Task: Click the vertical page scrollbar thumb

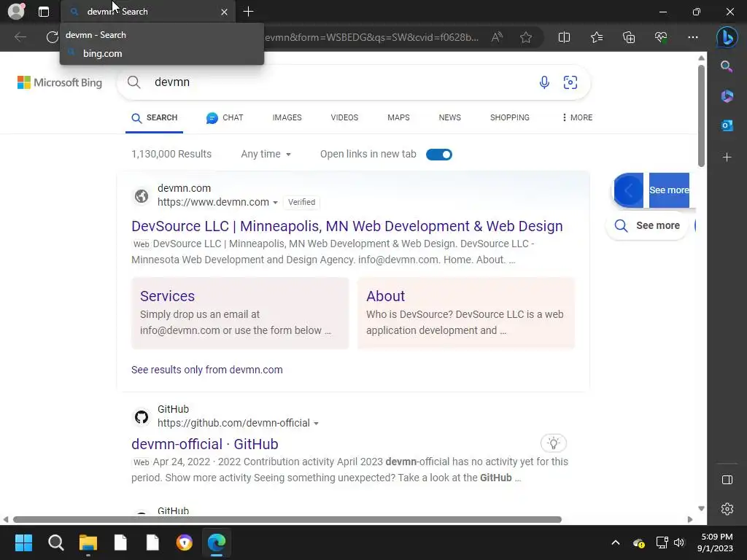Action: coord(701,116)
